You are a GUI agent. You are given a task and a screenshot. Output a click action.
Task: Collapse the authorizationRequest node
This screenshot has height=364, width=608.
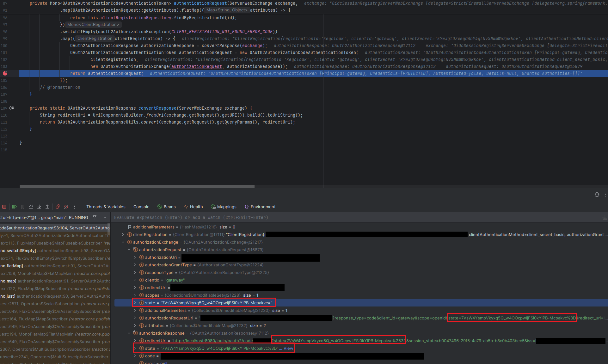coord(129,250)
